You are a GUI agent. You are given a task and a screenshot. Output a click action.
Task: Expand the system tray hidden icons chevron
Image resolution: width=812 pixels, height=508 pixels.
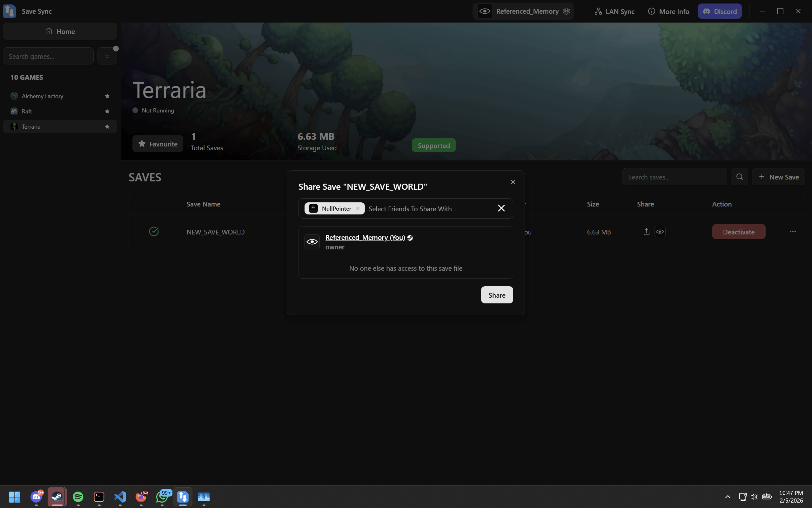728,496
